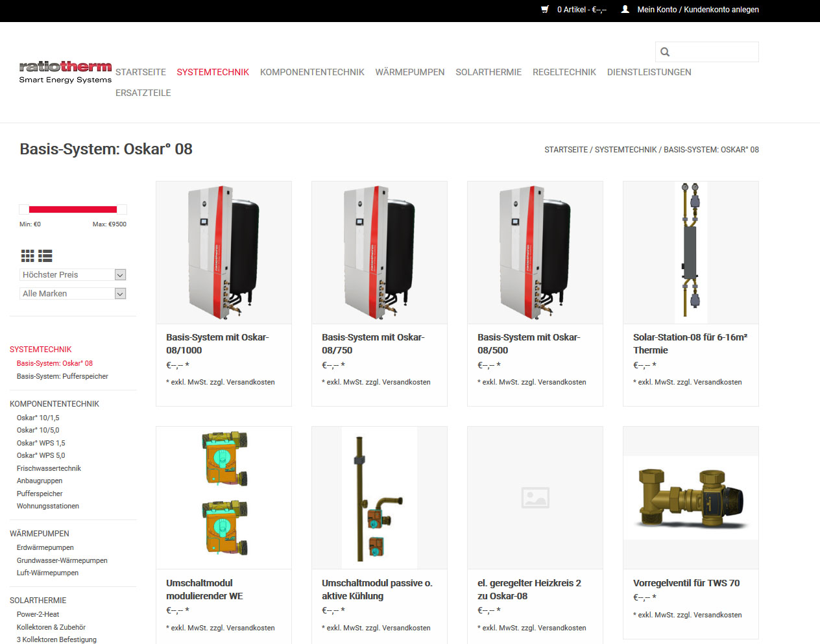Select Oskar° 10/1,5 in sidebar

point(38,418)
